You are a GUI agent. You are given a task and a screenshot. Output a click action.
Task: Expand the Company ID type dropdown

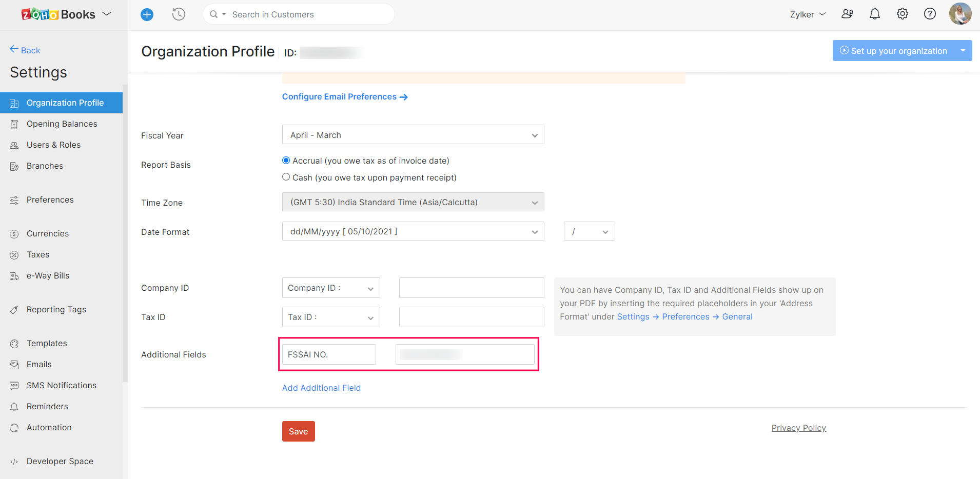click(330, 288)
